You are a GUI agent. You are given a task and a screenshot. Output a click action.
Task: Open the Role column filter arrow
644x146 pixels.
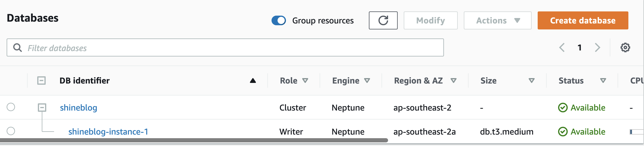305,81
